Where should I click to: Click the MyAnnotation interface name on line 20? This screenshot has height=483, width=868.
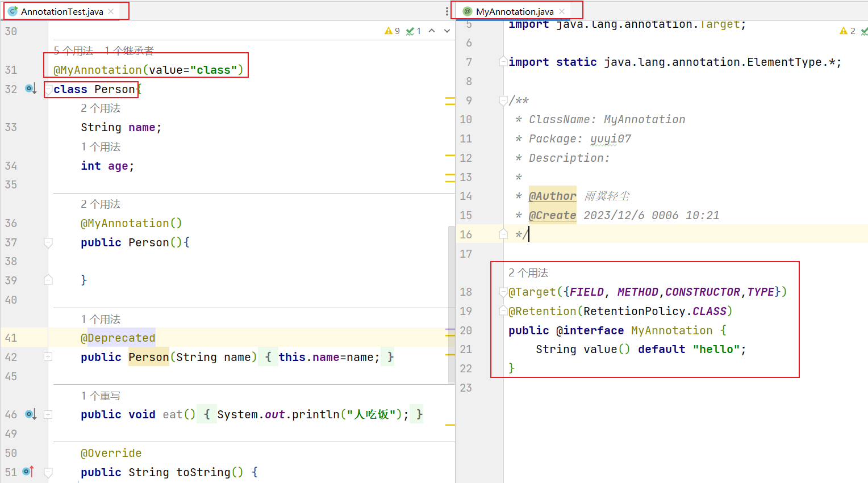(671, 330)
